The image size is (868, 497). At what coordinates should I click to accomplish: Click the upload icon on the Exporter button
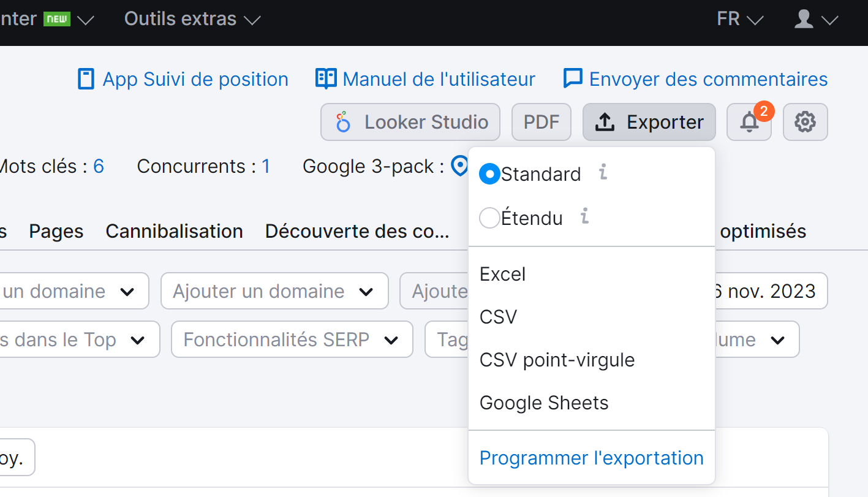tap(605, 122)
